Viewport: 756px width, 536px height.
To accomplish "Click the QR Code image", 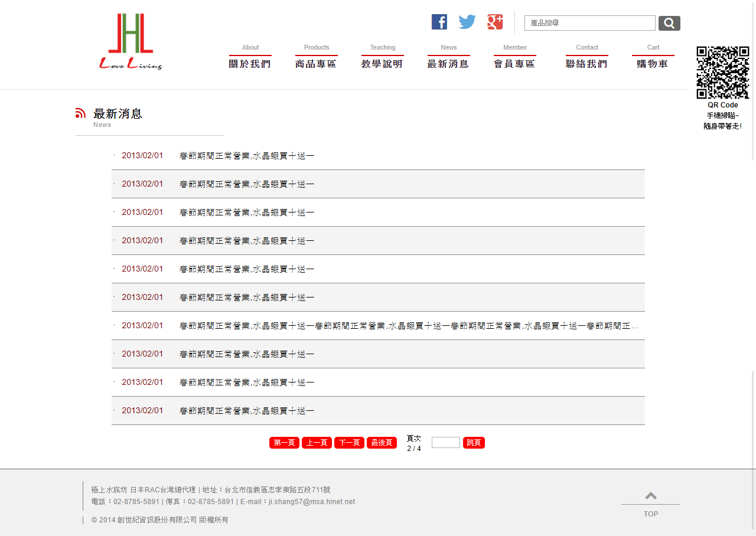I will [x=723, y=73].
